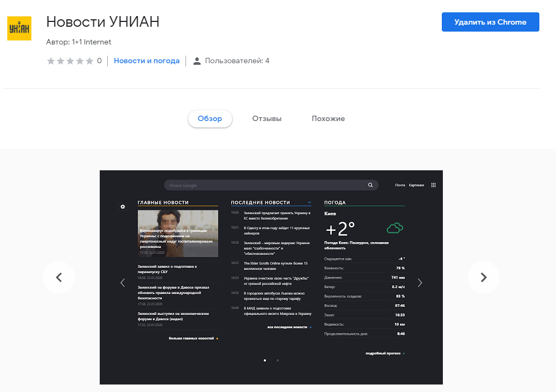556x392 pixels.
Task: Click Киев city label in weather
Action: pyautogui.click(x=330, y=214)
